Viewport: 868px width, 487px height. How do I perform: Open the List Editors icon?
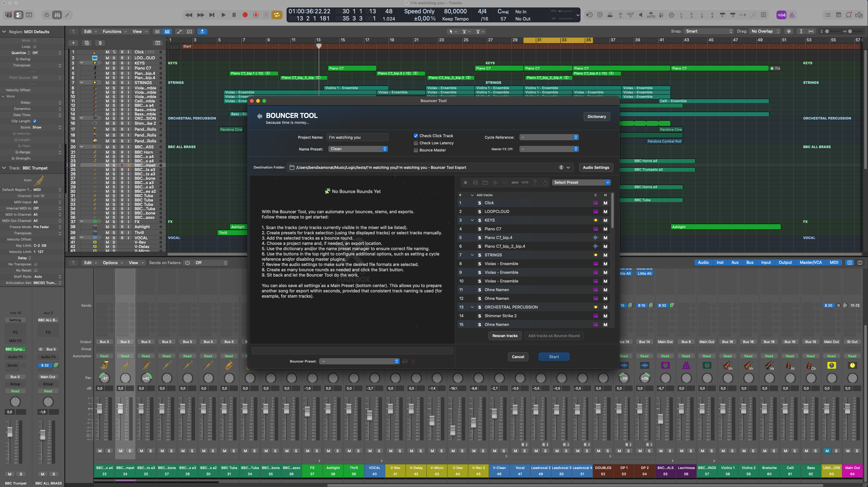[828, 15]
